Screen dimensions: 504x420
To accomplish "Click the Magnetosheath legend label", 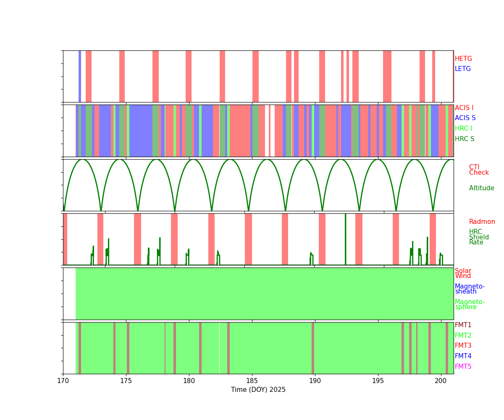I will click(470, 289).
